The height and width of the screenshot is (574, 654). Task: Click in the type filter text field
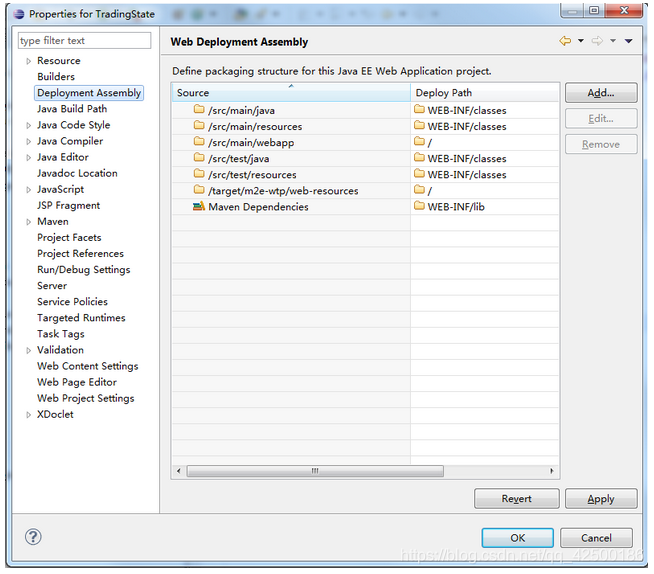pyautogui.click(x=84, y=40)
